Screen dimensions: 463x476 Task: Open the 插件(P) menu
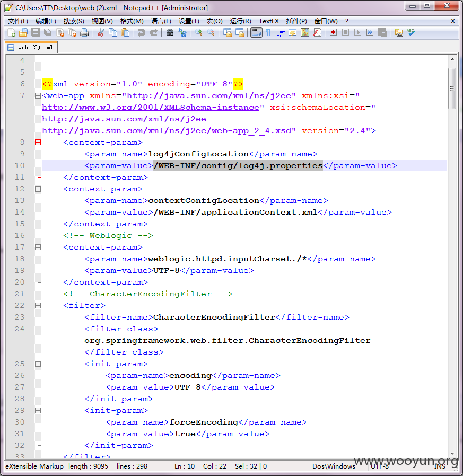pos(296,21)
